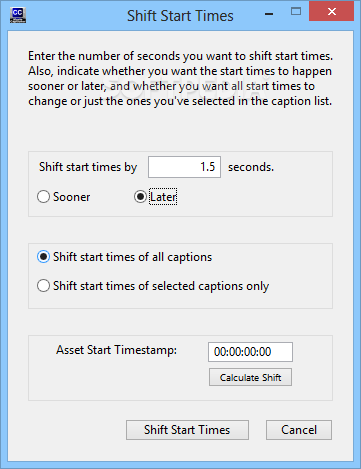Click the seconds field showing 1.5
This screenshot has height=469, width=361.
[x=184, y=167]
